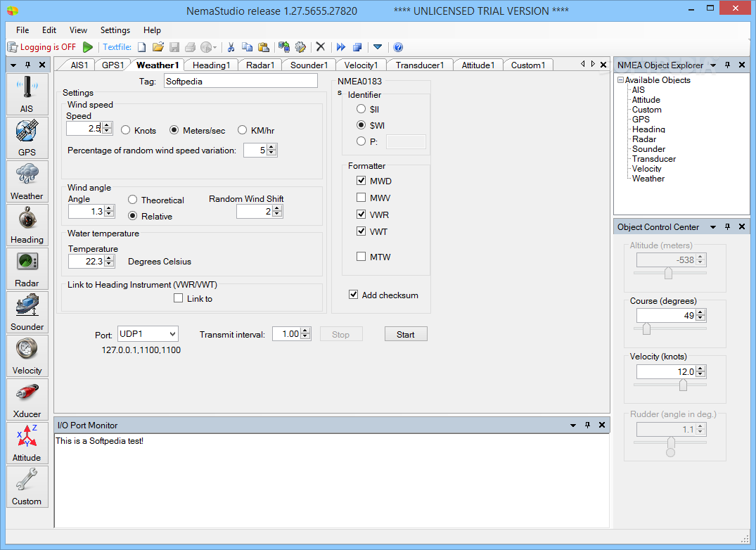Click the blue cascade windows icon
The image size is (756, 550).
coord(357,47)
